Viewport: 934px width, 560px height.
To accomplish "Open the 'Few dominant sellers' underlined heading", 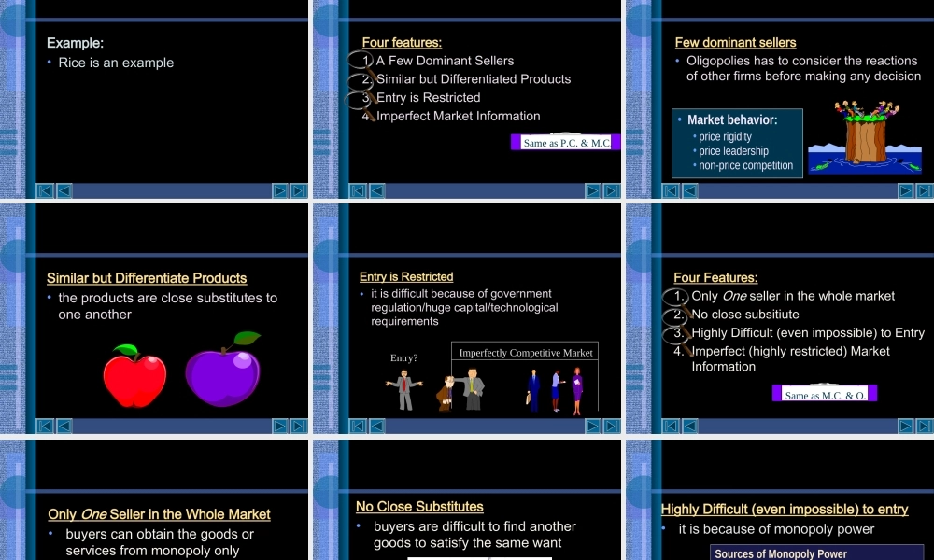I will click(735, 43).
